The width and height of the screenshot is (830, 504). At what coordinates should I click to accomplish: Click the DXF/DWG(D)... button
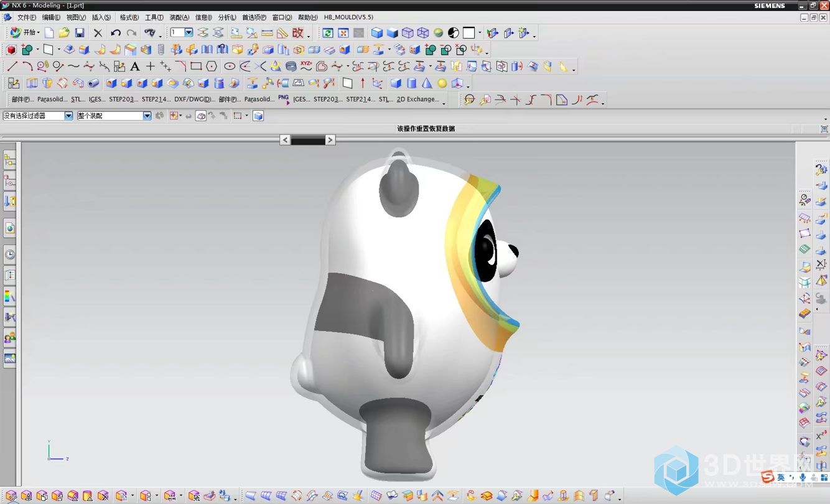click(195, 99)
